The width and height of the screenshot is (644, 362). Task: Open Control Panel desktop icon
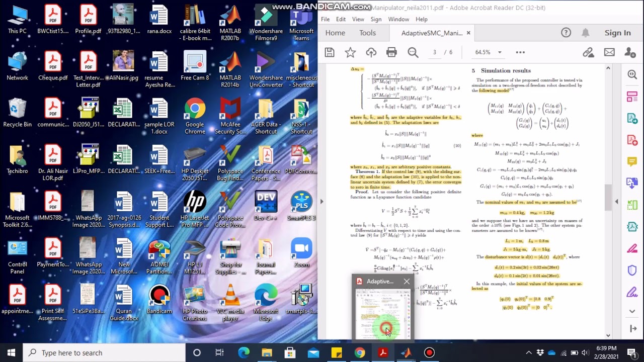(x=17, y=256)
